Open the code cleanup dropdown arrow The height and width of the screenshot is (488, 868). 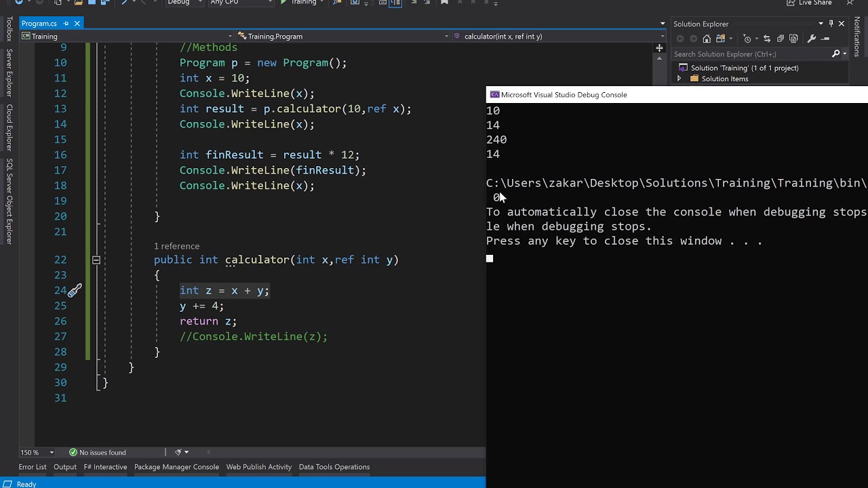point(186,452)
